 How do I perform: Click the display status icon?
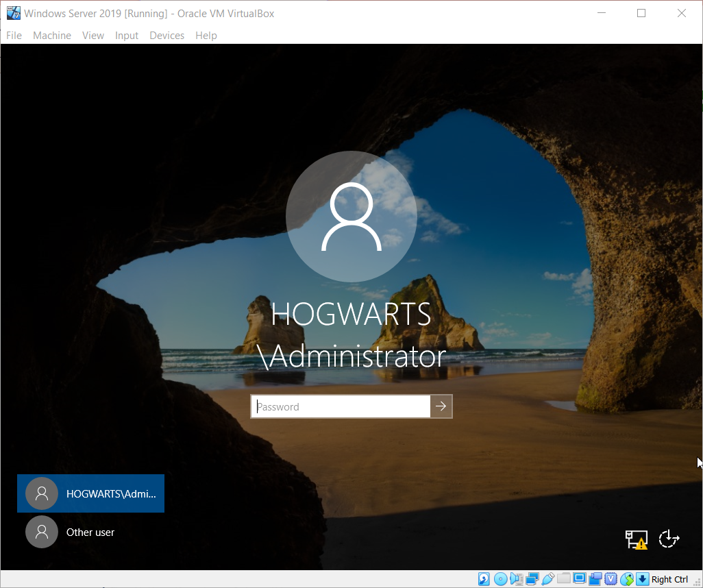(x=579, y=578)
